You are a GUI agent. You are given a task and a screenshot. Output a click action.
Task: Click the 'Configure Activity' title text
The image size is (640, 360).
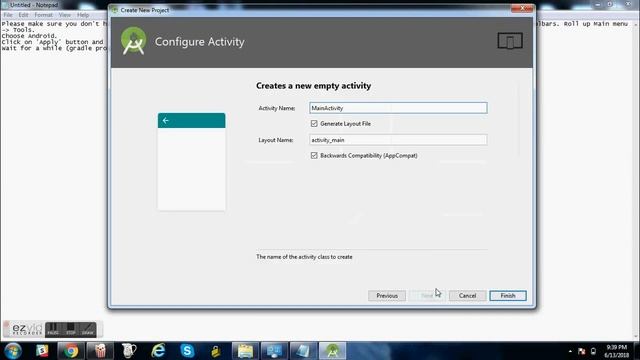coord(200,42)
